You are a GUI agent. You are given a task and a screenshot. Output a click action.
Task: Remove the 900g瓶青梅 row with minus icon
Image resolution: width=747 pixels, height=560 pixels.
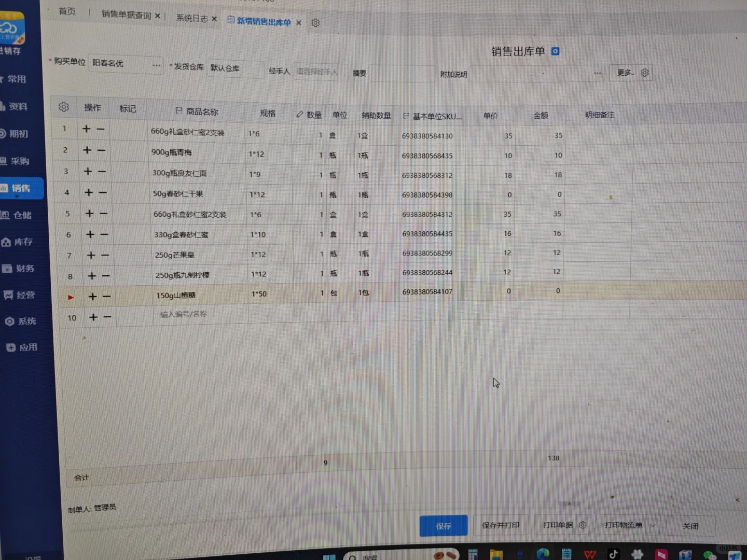click(x=102, y=150)
